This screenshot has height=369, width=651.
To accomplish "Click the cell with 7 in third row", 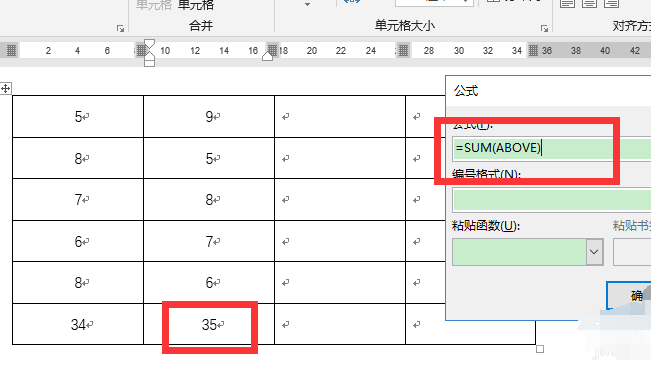I will pos(78,200).
